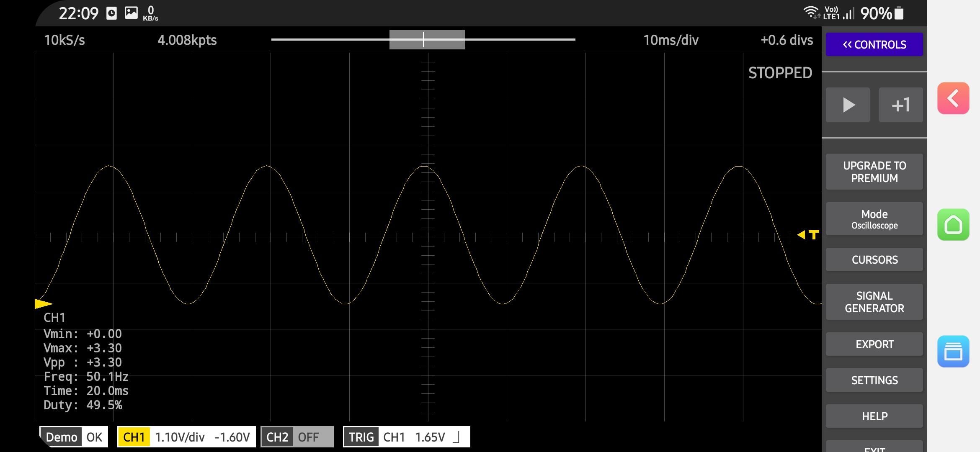Tap the blue recent apps floating icon
980x452 pixels.
pyautogui.click(x=954, y=352)
